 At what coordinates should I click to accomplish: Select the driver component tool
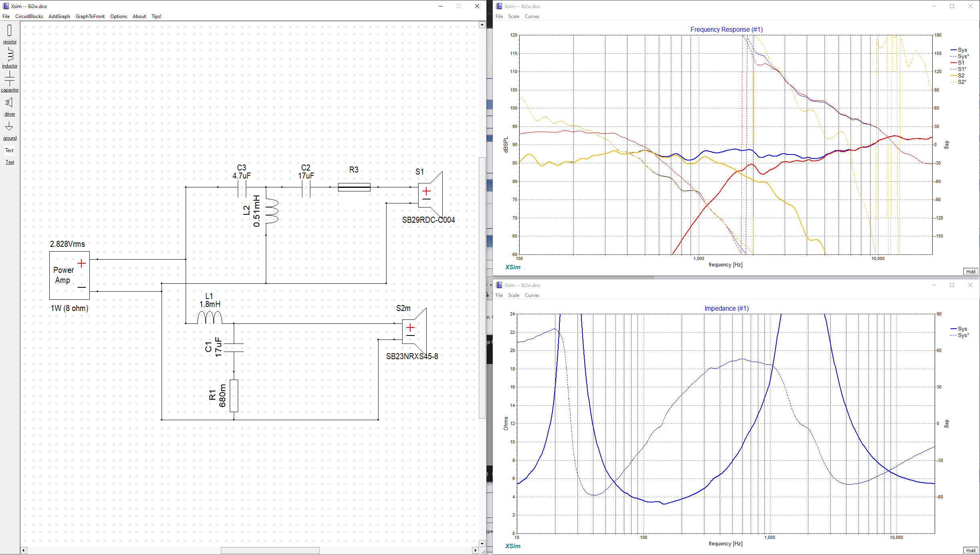point(10,106)
